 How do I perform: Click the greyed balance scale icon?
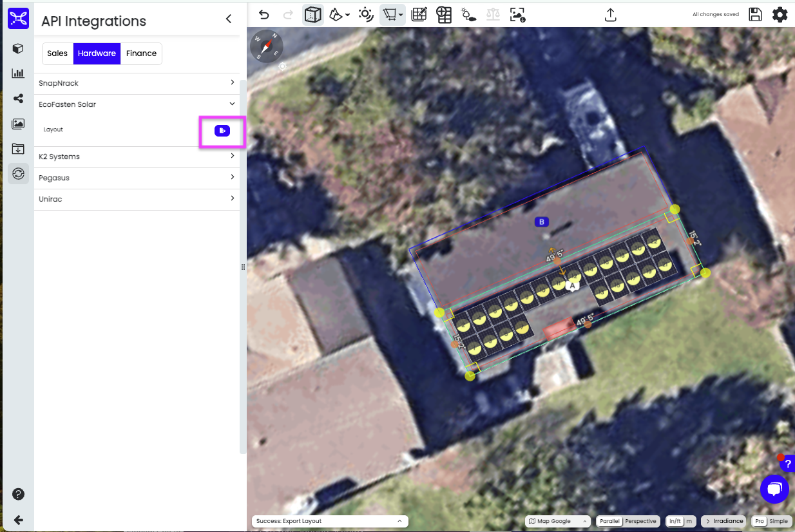pyautogui.click(x=493, y=15)
